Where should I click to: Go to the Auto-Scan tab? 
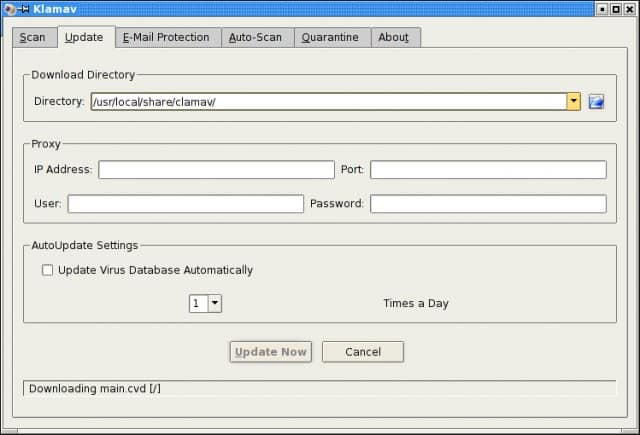(x=255, y=38)
